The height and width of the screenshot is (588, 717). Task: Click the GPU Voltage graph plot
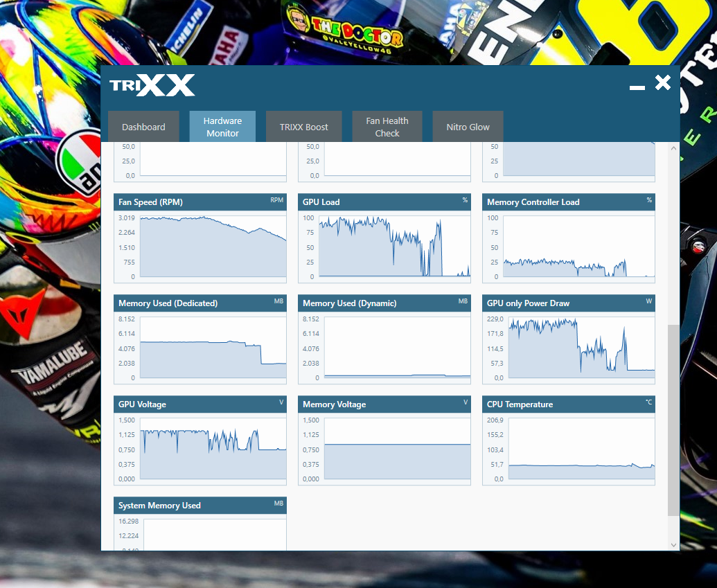tap(213, 449)
